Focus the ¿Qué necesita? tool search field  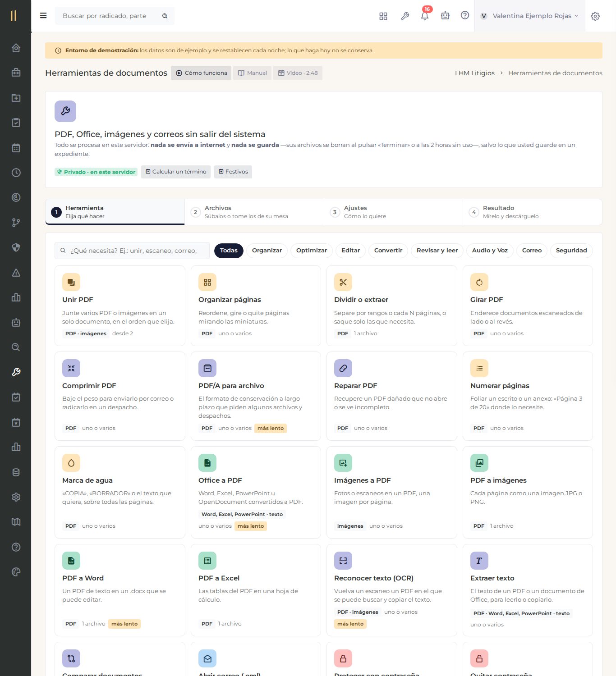pos(132,251)
